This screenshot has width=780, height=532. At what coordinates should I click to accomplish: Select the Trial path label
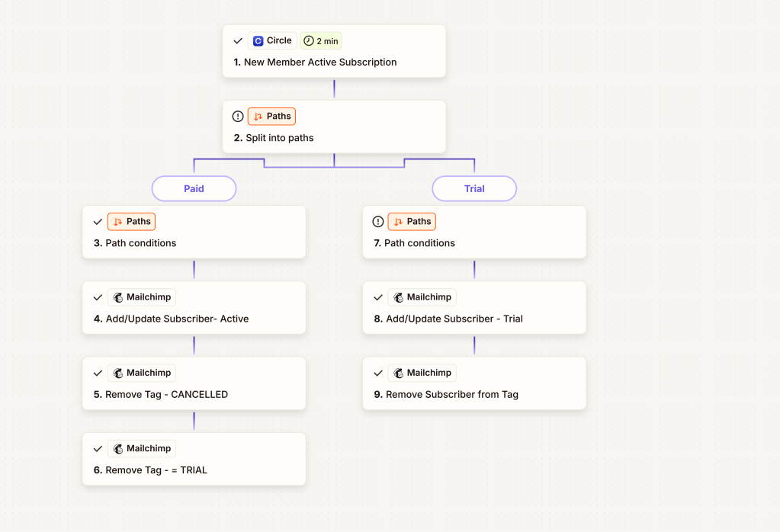click(474, 188)
